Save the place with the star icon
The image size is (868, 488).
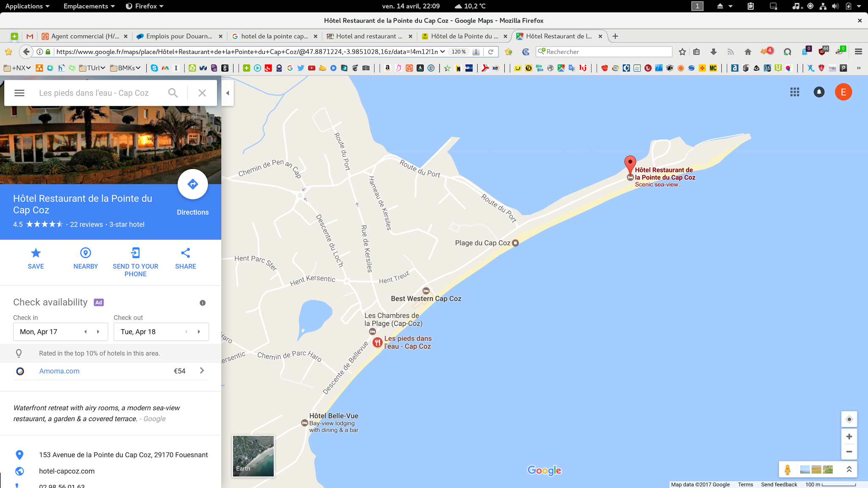coord(36,253)
